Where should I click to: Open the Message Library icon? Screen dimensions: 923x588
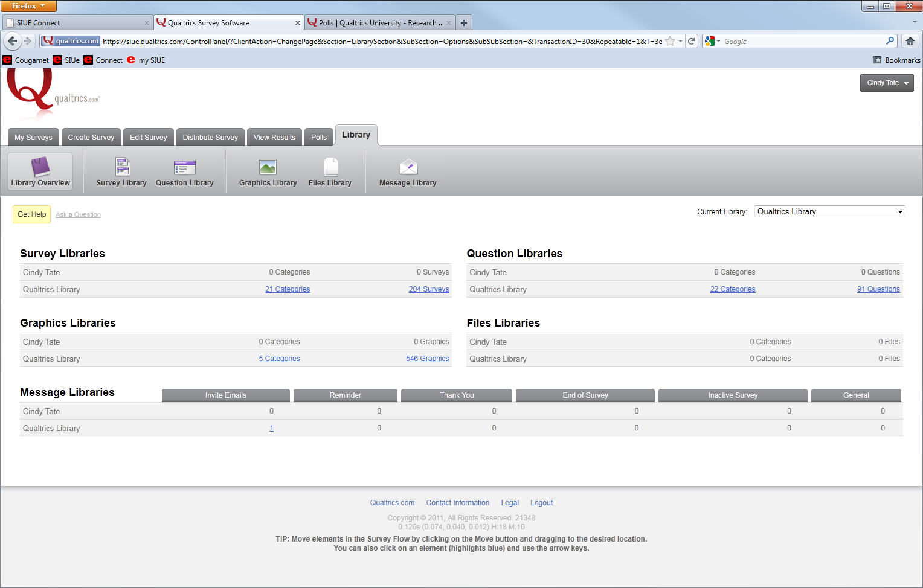coord(408,167)
